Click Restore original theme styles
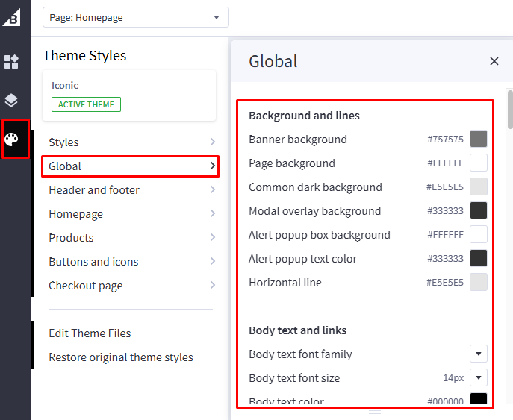513x420 pixels. click(120, 357)
